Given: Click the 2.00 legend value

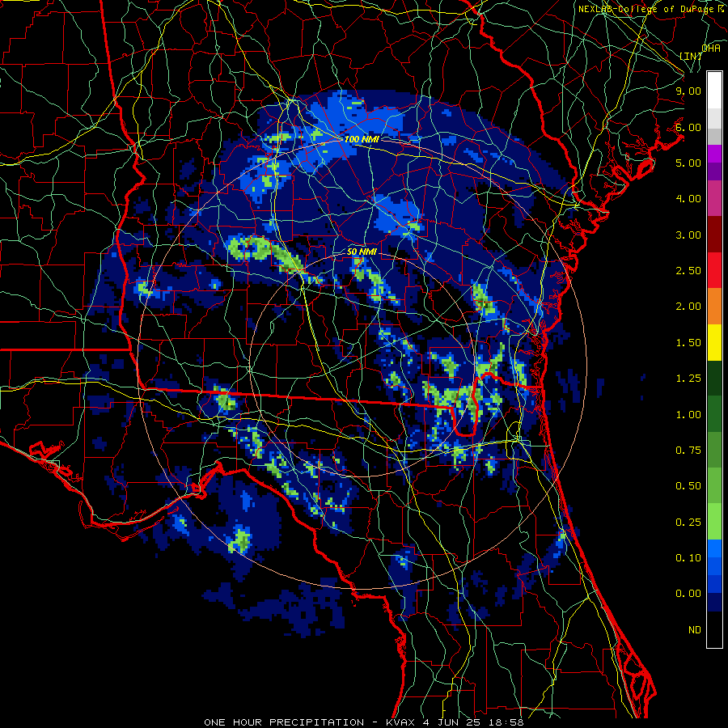Looking at the screenshot, I should click(688, 307).
